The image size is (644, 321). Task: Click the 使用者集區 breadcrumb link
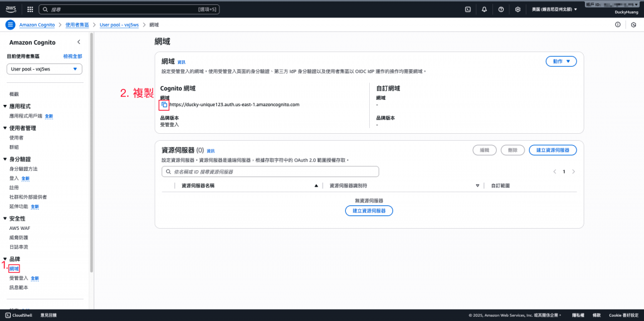tap(77, 24)
